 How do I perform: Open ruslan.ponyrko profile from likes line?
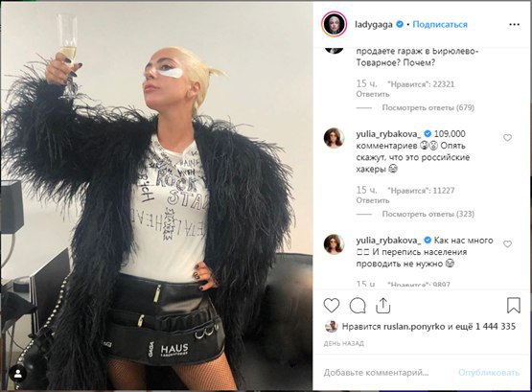(414, 327)
